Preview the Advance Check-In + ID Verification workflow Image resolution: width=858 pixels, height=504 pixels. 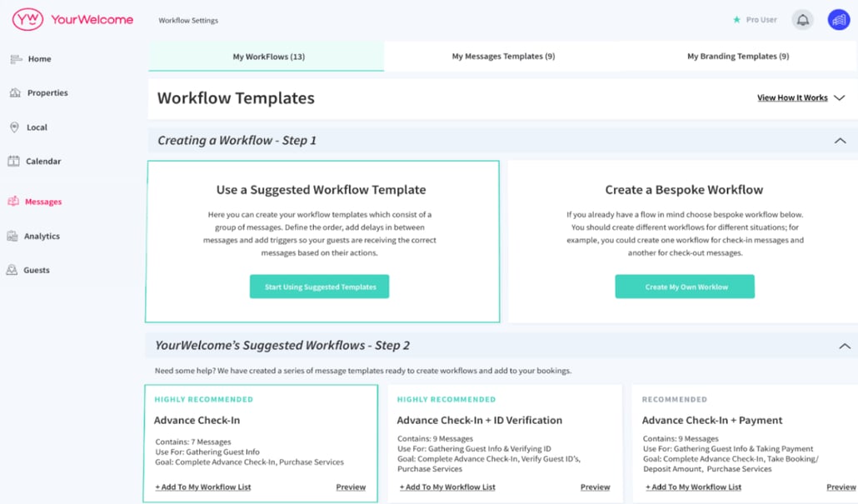(595, 487)
